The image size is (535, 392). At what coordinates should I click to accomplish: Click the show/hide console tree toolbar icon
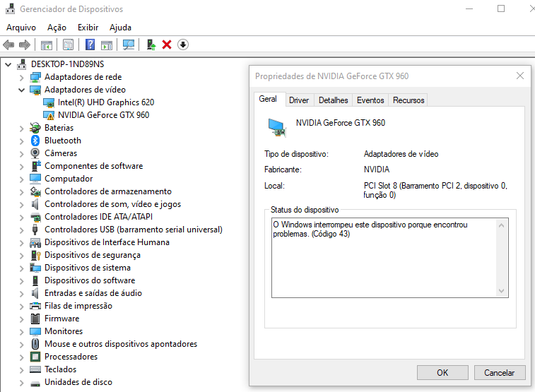(x=47, y=44)
